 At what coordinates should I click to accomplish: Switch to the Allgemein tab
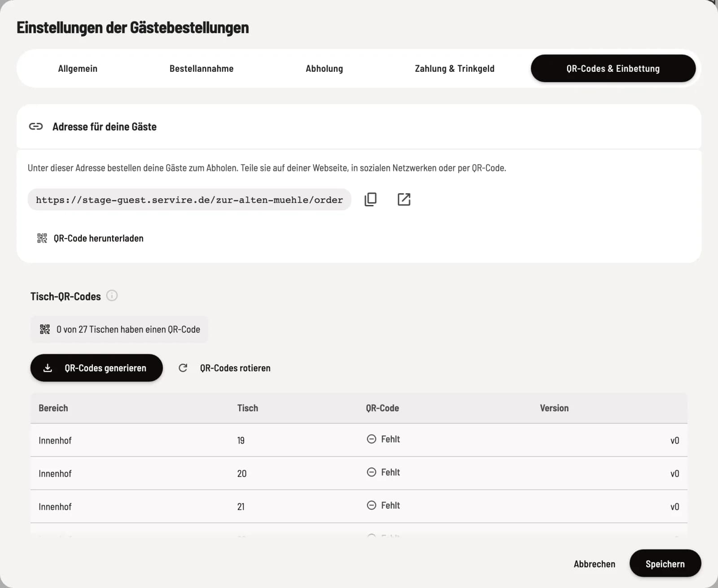[x=78, y=69]
